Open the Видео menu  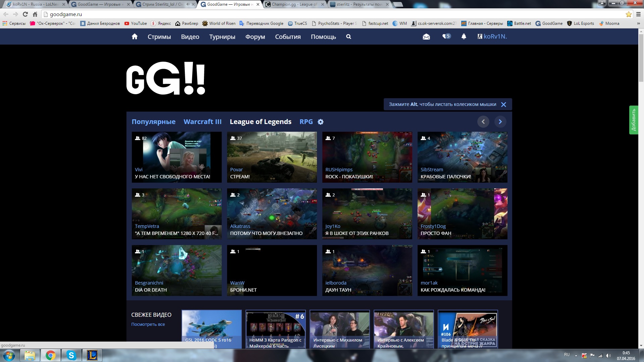(x=190, y=37)
